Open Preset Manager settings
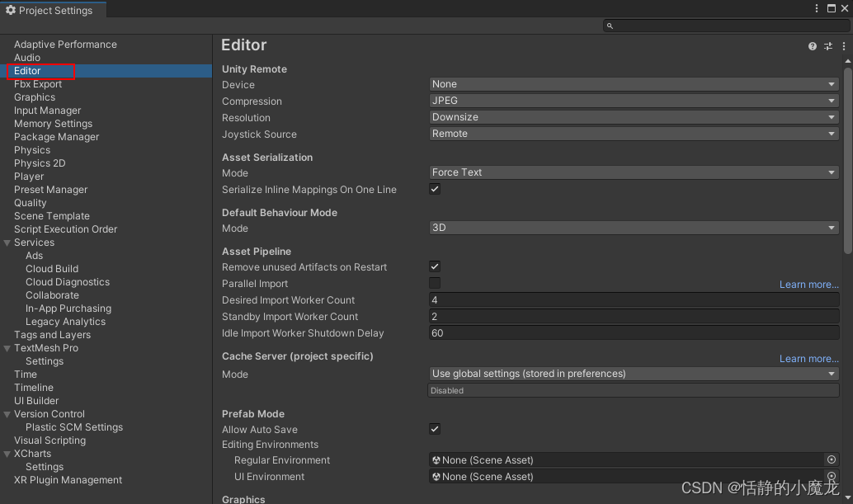This screenshot has height=504, width=853. pos(50,190)
